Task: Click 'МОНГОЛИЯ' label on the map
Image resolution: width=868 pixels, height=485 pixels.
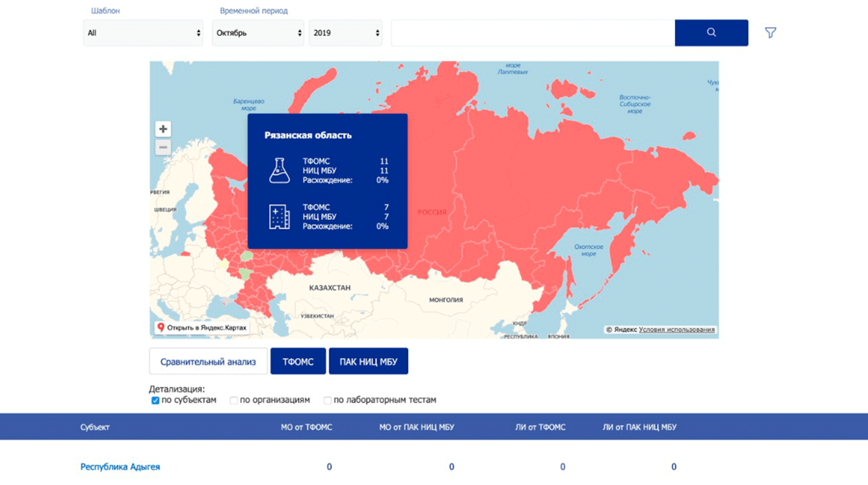Action: [446, 300]
